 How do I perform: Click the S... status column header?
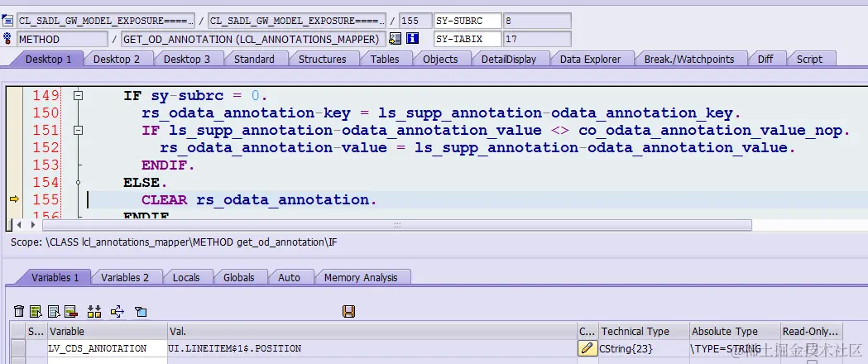pos(36,332)
